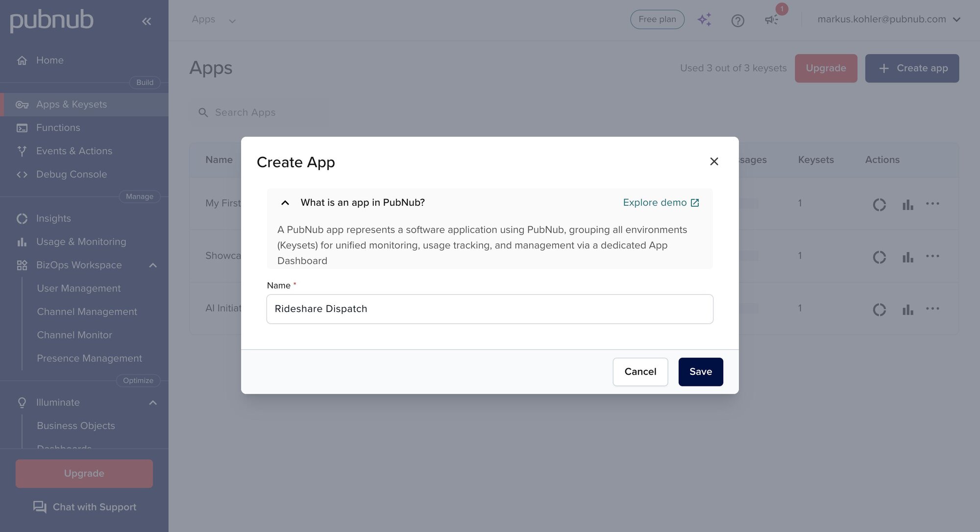This screenshot has width=980, height=532.
Task: Collapse the Illuminate section
Action: click(x=153, y=403)
